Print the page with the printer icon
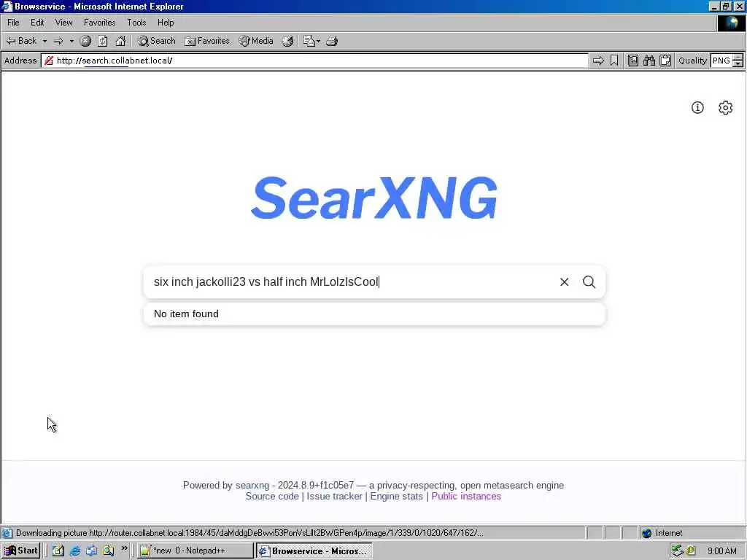This screenshot has width=747, height=560. [332, 41]
